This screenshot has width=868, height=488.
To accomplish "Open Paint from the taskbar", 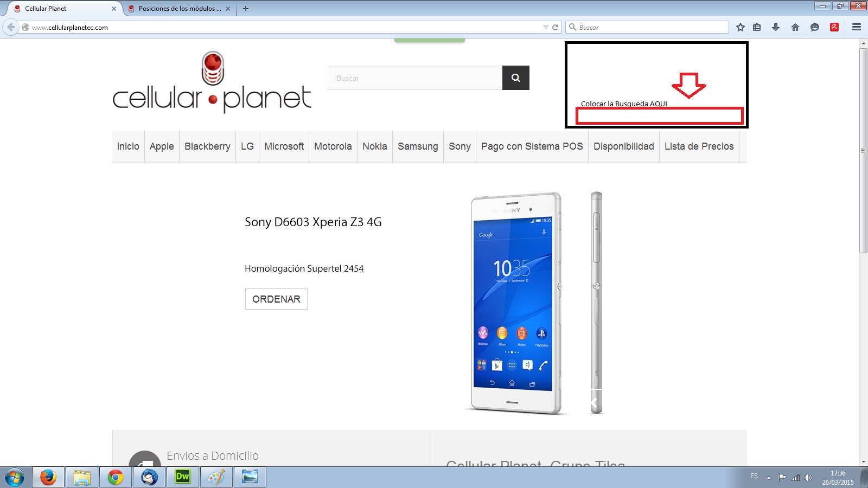I will [x=216, y=478].
